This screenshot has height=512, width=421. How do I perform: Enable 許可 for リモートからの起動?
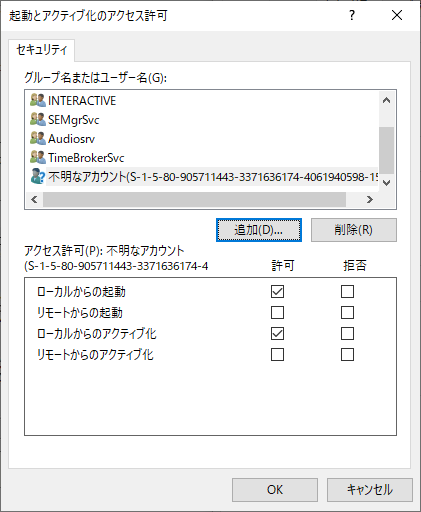pyautogui.click(x=277, y=312)
